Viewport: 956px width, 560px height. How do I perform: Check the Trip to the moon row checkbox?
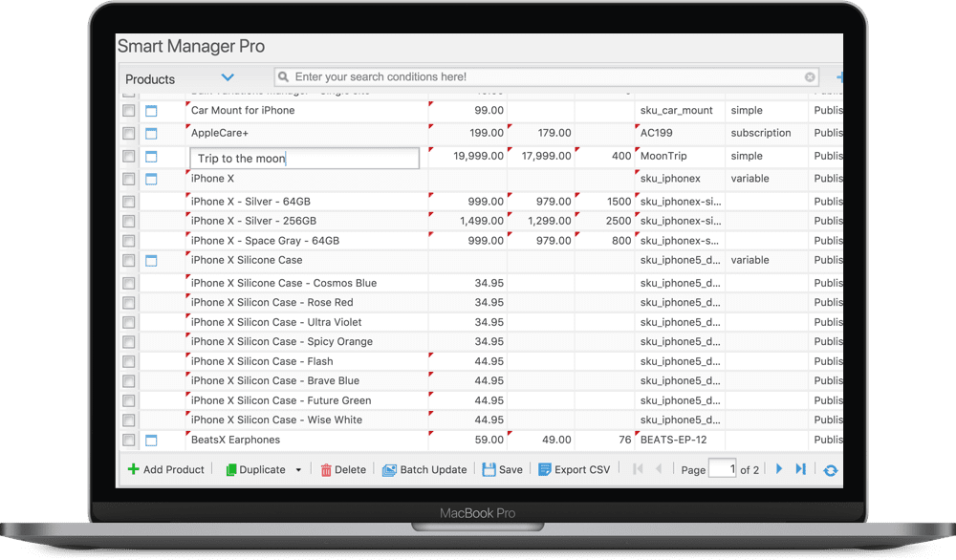coord(129,156)
